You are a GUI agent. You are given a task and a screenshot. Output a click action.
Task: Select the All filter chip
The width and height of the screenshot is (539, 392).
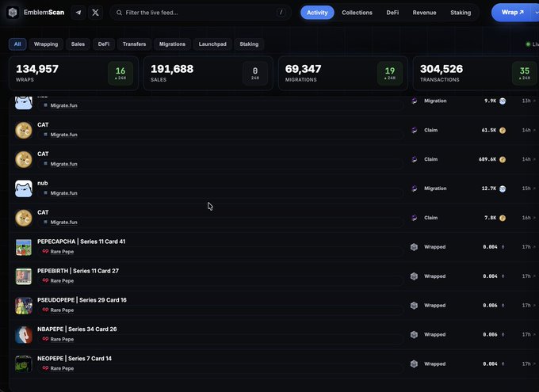tap(17, 44)
